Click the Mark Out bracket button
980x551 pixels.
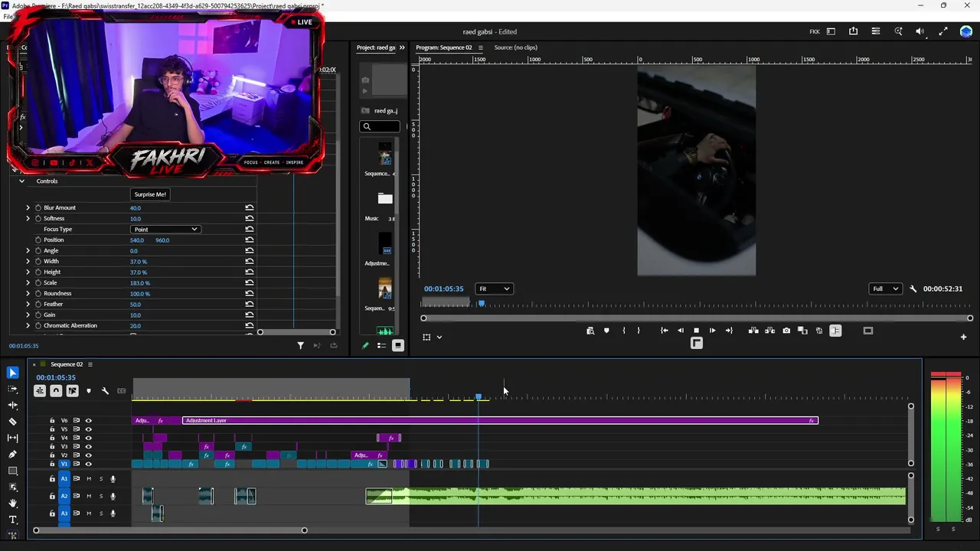point(639,331)
